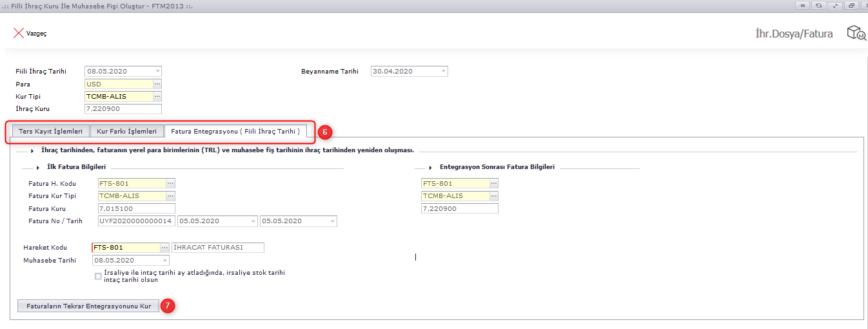Open lookup button beside top Kur Tipi field
This screenshot has width=868, height=329.
pyautogui.click(x=157, y=97)
